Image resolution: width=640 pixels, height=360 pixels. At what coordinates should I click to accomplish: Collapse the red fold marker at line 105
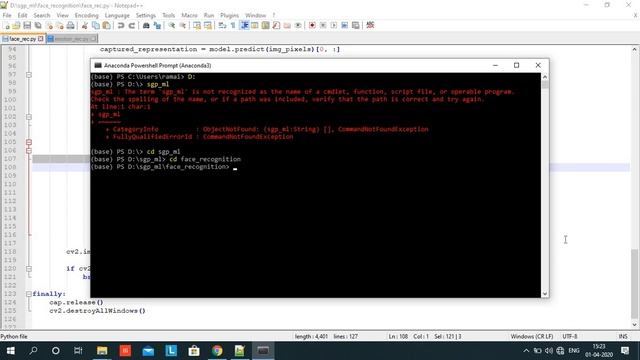tap(29, 142)
